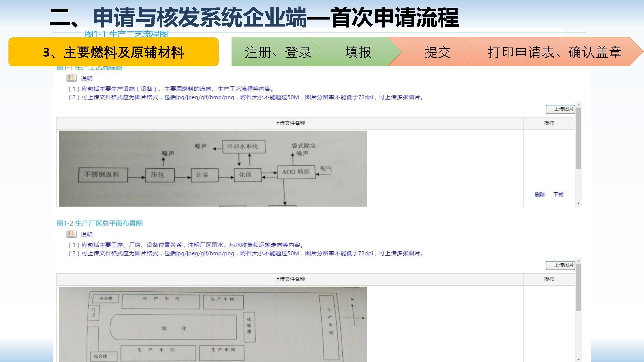Click the 下载 link for flowchart image
This screenshot has width=644, height=362.
coord(558,194)
